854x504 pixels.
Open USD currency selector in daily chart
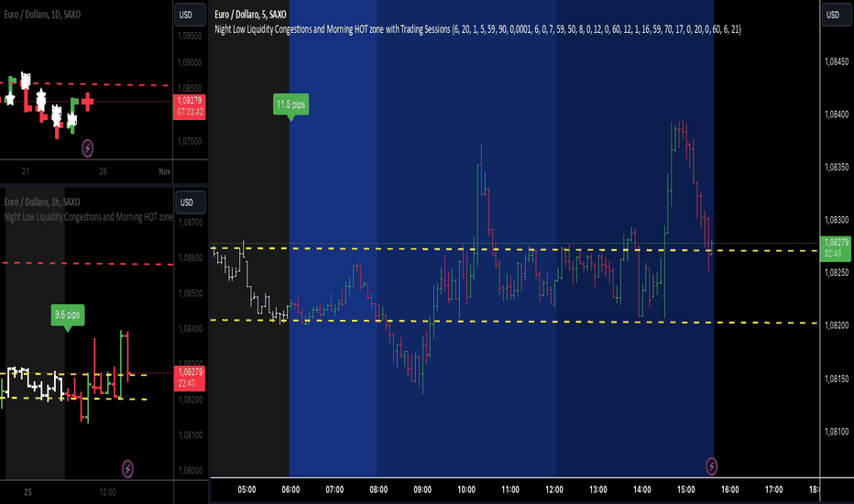(x=190, y=15)
